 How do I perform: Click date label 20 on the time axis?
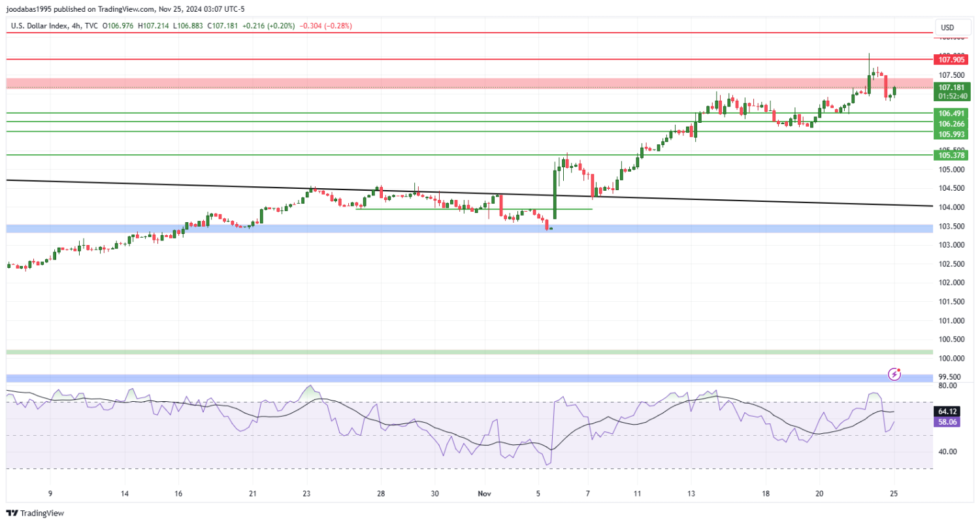pos(820,493)
